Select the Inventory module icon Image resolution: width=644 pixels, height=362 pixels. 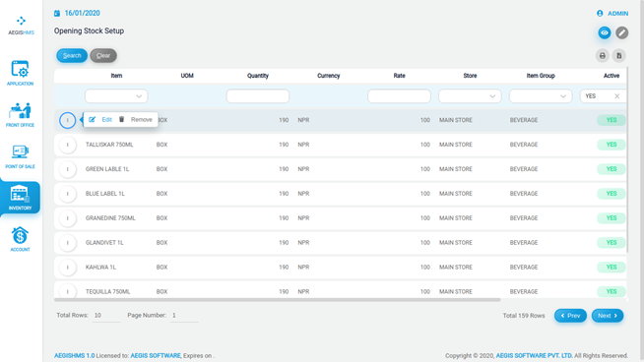point(20,198)
